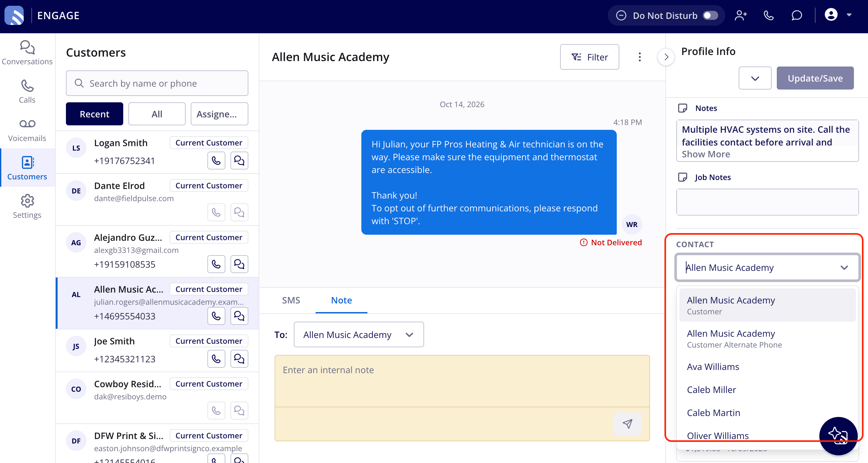Open the dialer phone icon in header
This screenshot has width=868, height=463.
click(x=768, y=15)
